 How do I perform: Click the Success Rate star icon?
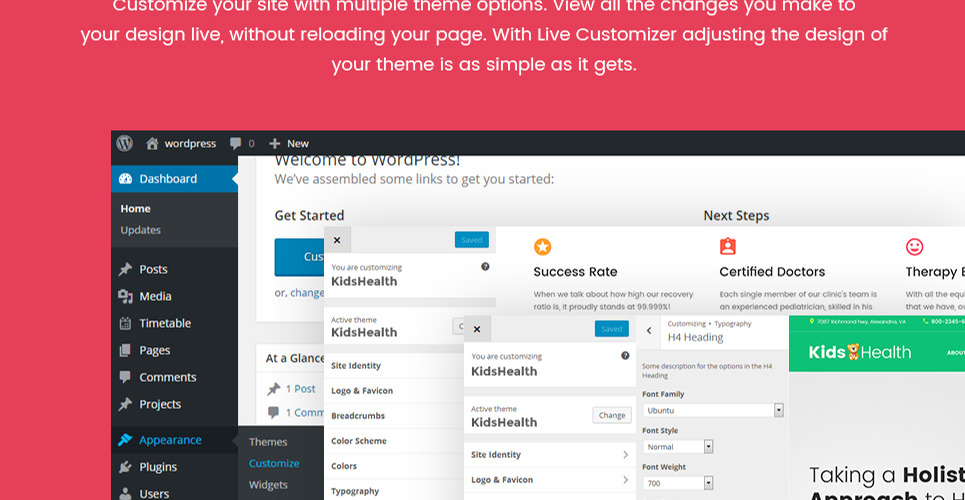pos(542,247)
